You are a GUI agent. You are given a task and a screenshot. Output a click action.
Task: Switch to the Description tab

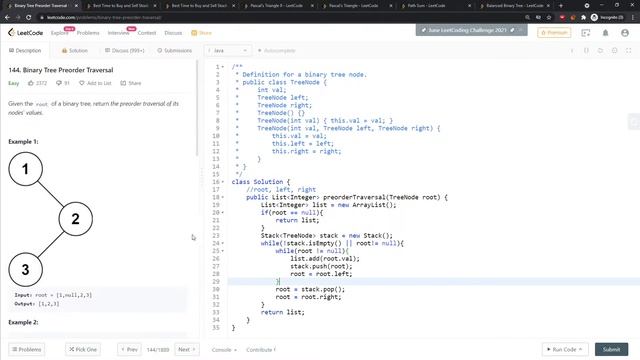25,51
